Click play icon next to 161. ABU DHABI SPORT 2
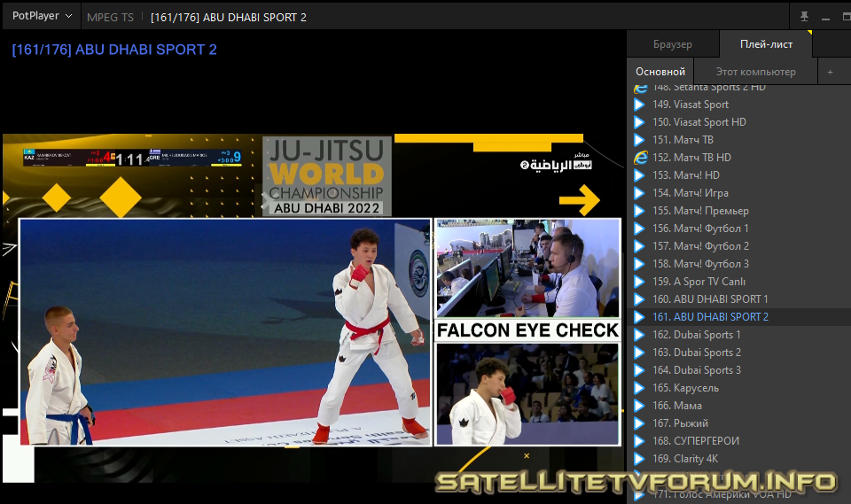The width and height of the screenshot is (851, 504). tap(639, 317)
